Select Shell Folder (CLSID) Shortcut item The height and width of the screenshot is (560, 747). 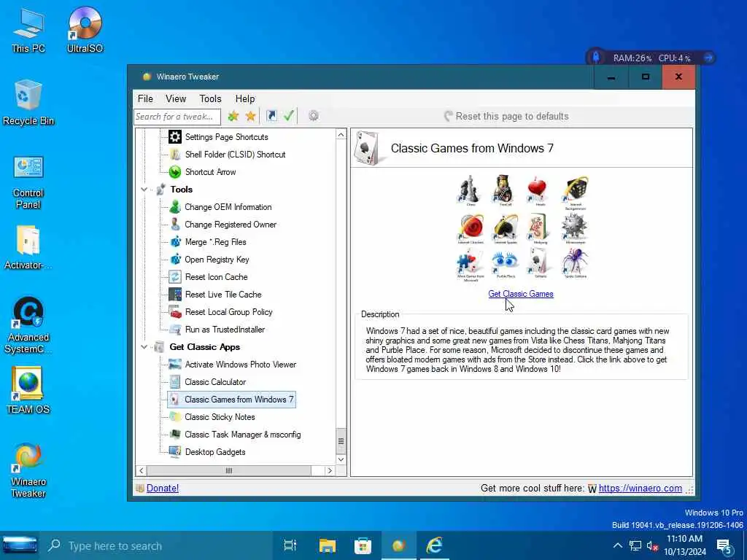tap(236, 155)
